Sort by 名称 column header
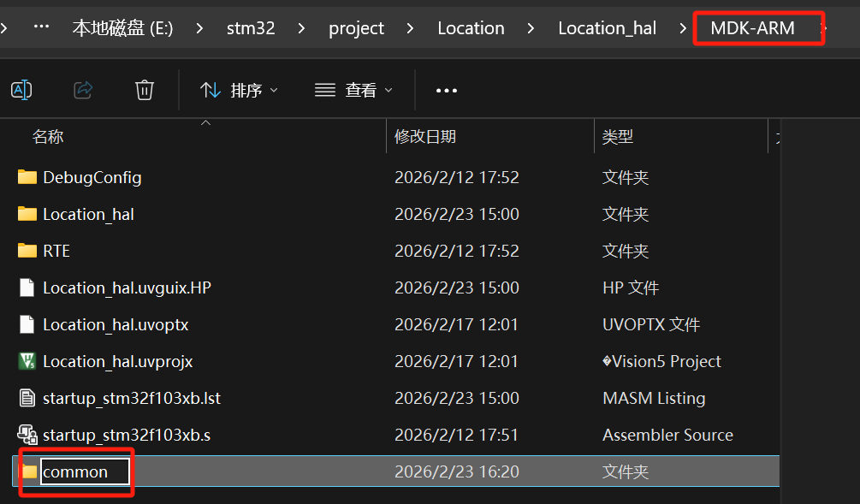Screen dimensions: 860x504 pos(48,137)
